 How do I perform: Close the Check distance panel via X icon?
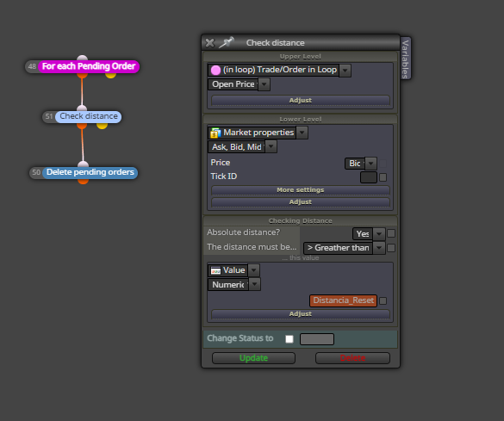click(x=210, y=43)
